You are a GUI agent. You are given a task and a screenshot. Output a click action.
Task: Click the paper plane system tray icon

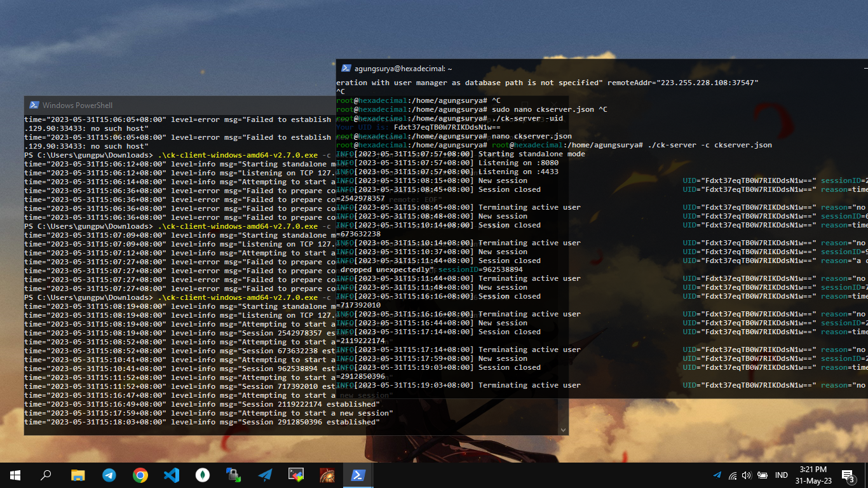[717, 475]
